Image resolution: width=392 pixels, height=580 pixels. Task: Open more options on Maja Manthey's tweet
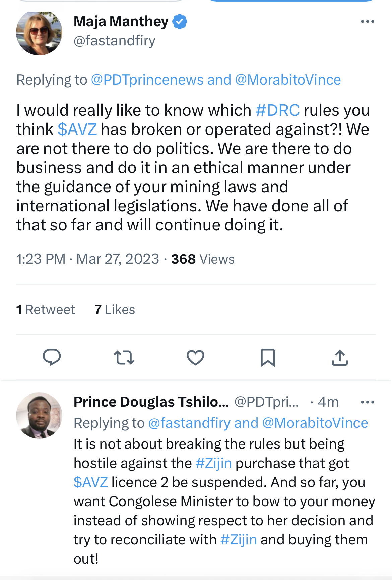367,22
